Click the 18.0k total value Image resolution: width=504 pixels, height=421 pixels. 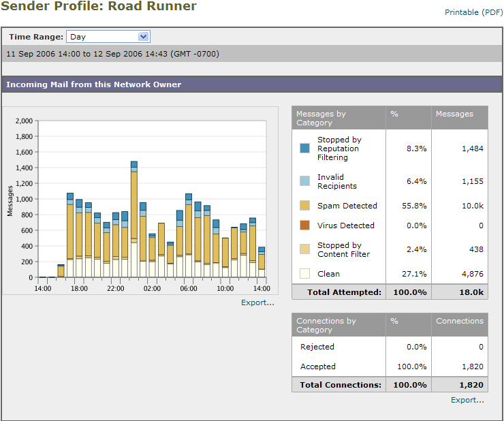point(471,292)
